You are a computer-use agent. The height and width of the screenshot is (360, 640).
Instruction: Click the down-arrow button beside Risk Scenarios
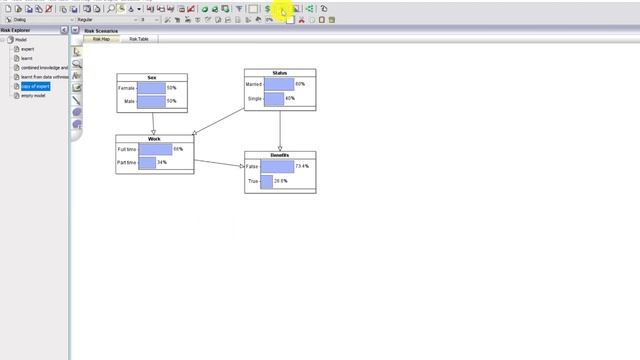pos(75,30)
